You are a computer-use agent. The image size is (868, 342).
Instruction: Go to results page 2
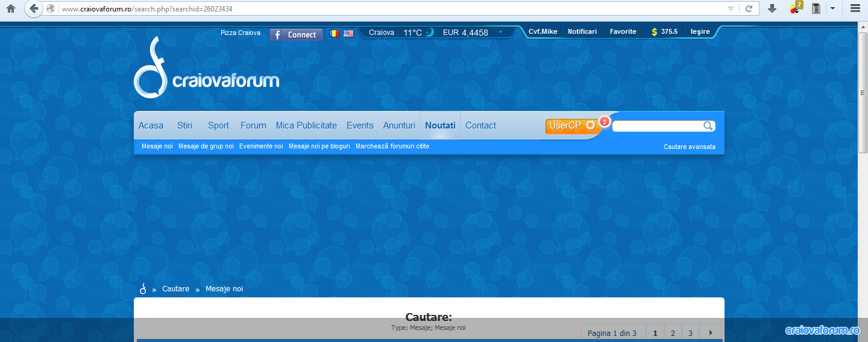tap(673, 333)
